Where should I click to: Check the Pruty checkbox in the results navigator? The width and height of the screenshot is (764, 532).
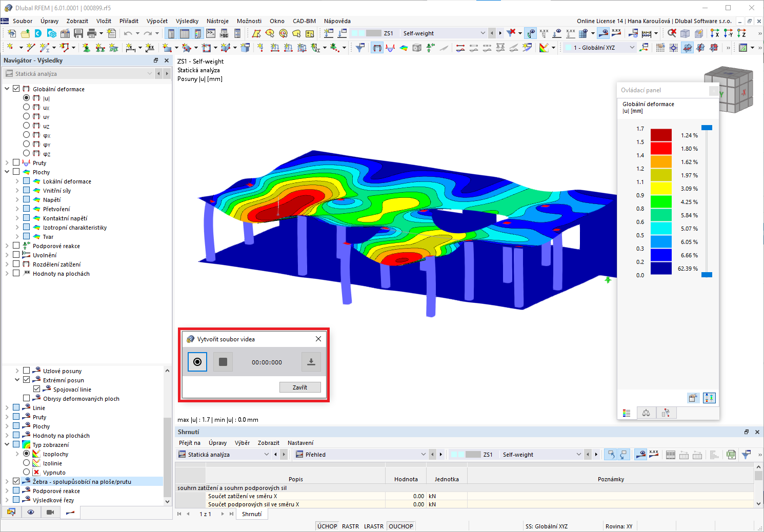[x=16, y=162]
